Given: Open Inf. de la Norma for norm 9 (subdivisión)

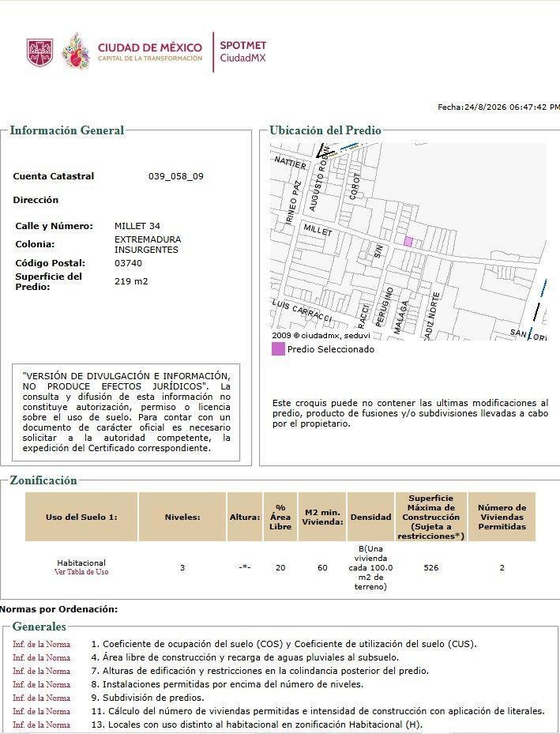Looking at the screenshot, I should point(42,698).
